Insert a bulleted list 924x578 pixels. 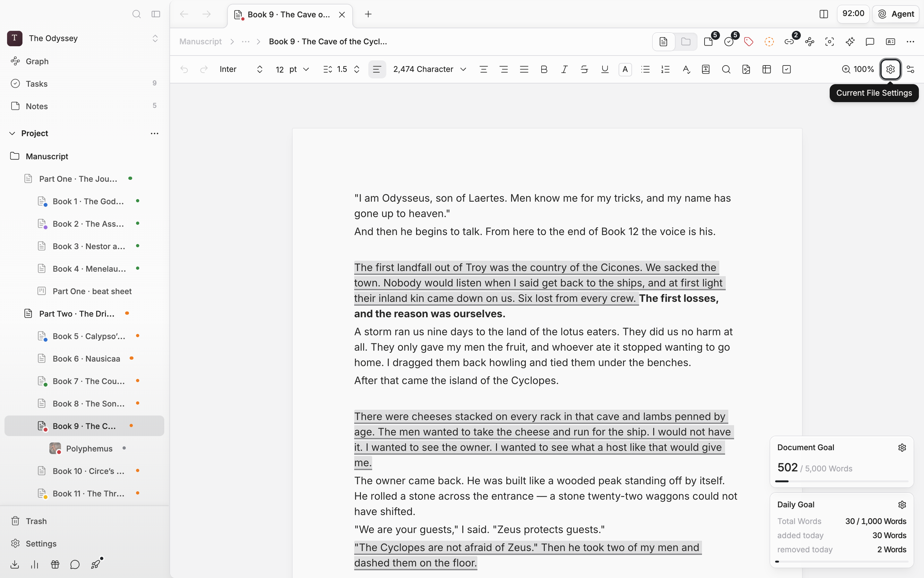pyautogui.click(x=645, y=69)
